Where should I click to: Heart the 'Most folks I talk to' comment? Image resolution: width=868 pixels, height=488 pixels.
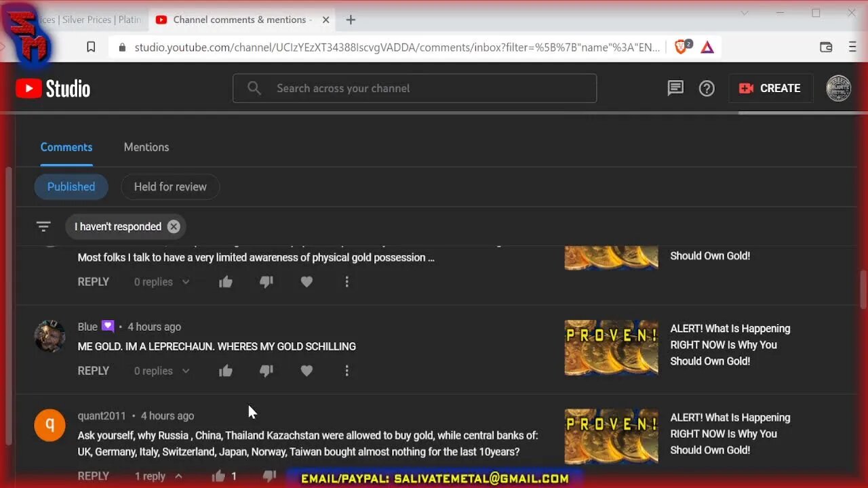tap(307, 282)
